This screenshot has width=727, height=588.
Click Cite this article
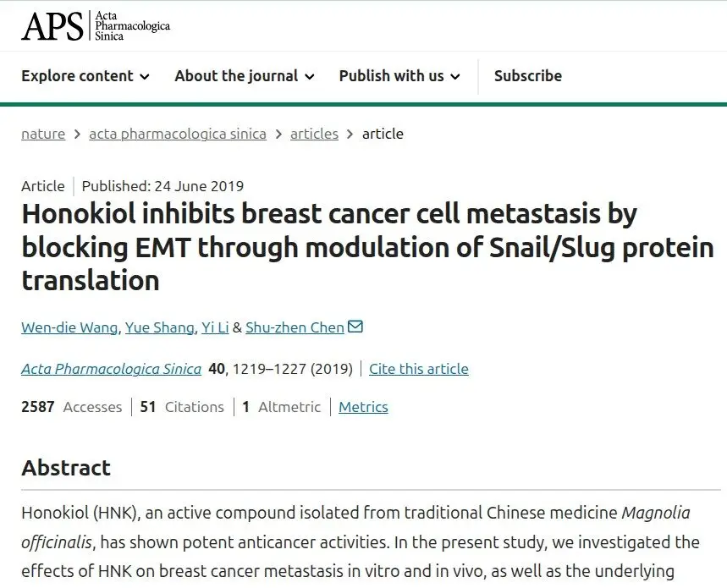pos(419,369)
